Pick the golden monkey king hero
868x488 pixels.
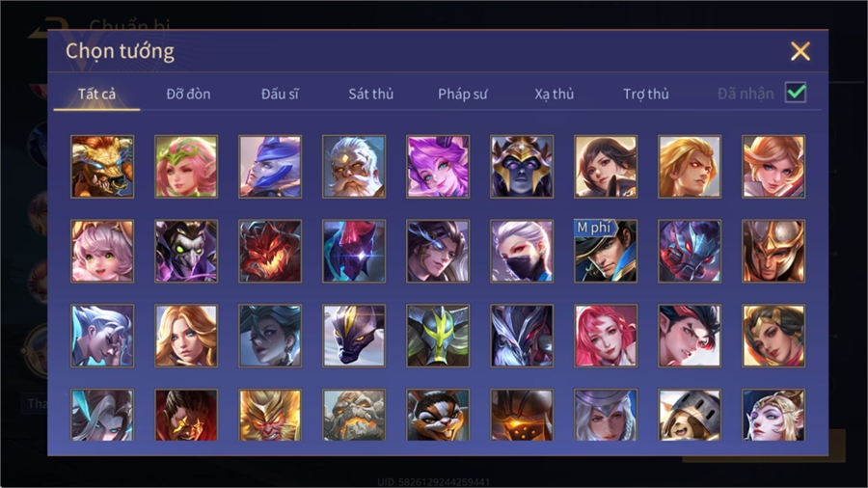pos(270,415)
